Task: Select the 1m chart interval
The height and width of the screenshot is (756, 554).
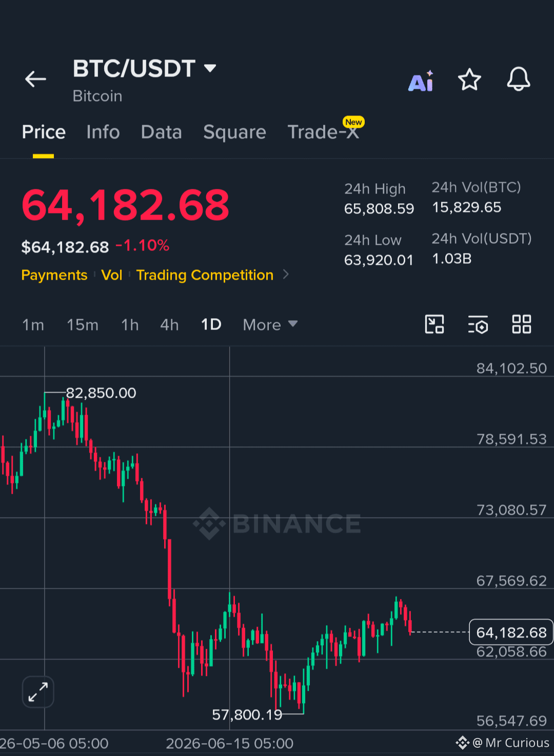Action: [33, 325]
